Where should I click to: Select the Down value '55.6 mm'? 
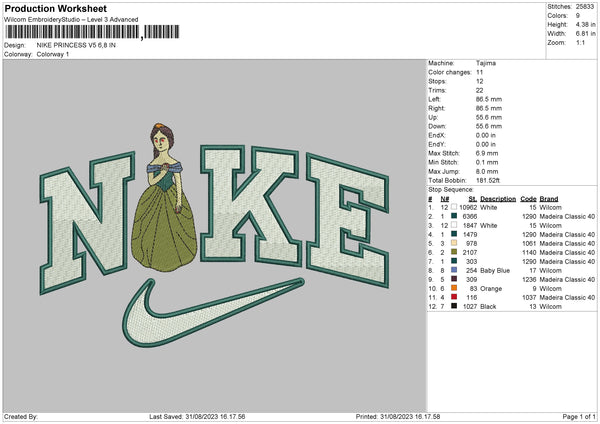tap(489, 126)
